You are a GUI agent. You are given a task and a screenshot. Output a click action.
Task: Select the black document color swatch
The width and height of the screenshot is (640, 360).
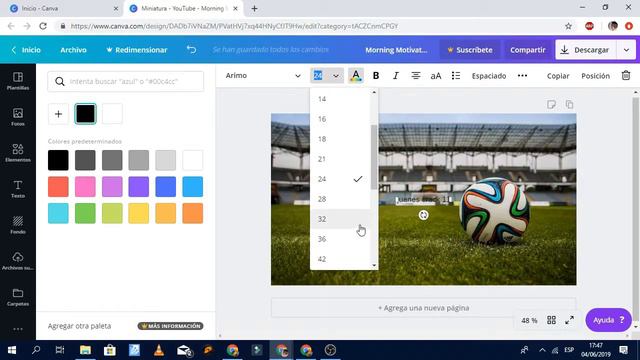tap(85, 114)
